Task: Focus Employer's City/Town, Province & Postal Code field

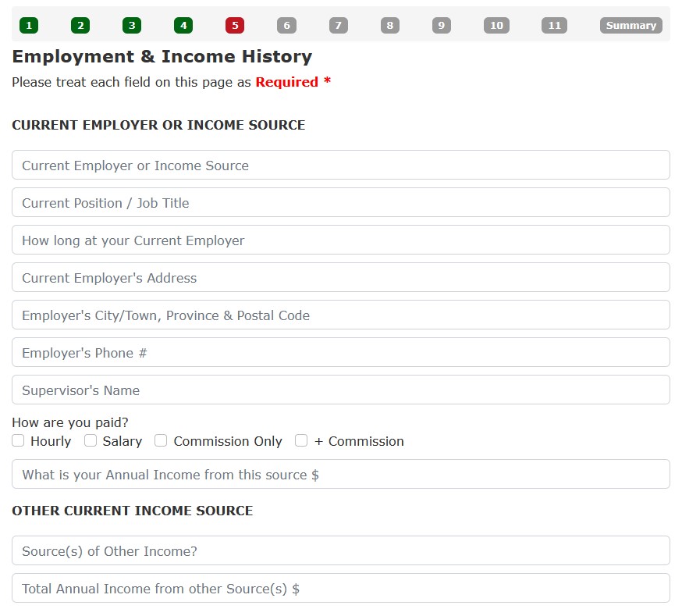Action: pos(341,315)
